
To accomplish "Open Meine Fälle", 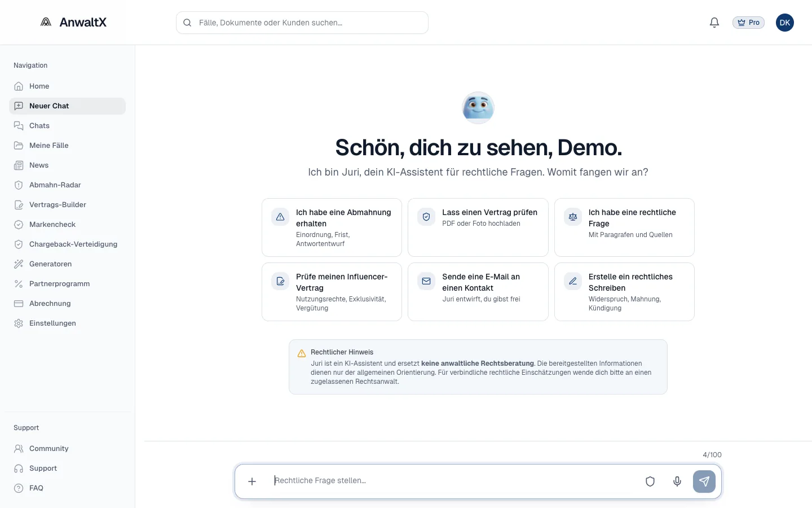I will (67, 146).
